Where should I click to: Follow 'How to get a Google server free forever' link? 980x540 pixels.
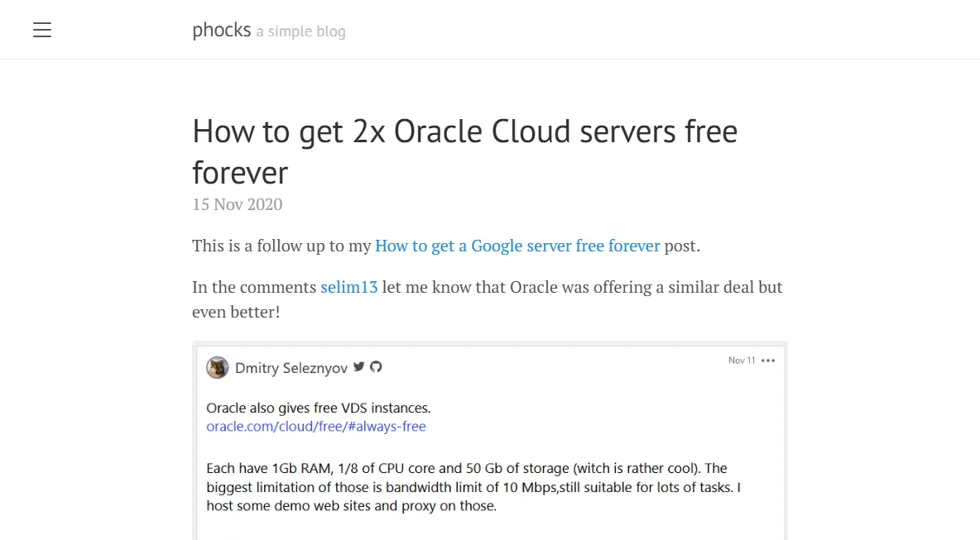click(x=517, y=246)
